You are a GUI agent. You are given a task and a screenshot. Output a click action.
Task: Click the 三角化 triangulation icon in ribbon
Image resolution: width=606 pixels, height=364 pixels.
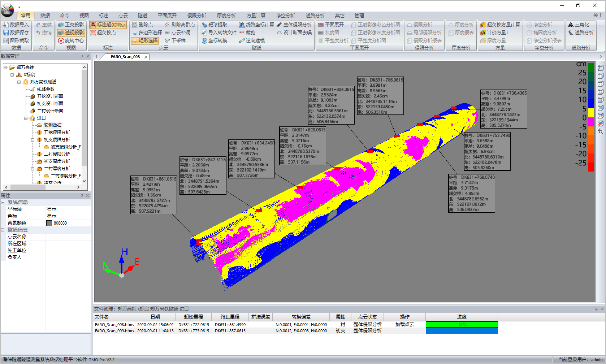pyautogui.click(x=570, y=25)
